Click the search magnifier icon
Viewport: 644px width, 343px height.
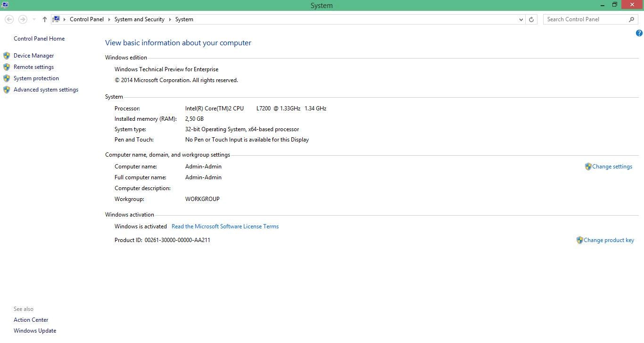pyautogui.click(x=632, y=19)
